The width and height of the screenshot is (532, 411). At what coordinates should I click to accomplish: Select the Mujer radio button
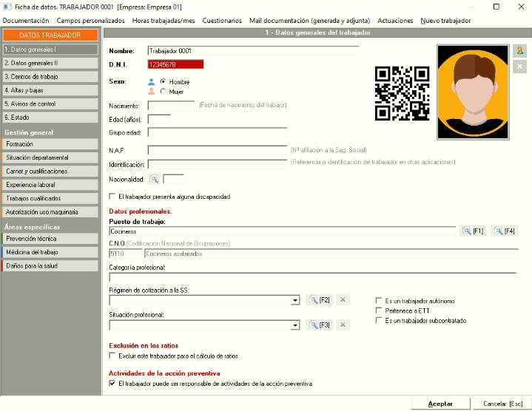tap(164, 92)
